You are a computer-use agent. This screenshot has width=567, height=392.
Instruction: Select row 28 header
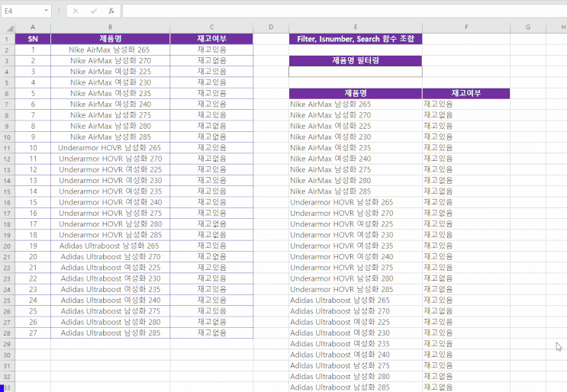tap(7, 333)
